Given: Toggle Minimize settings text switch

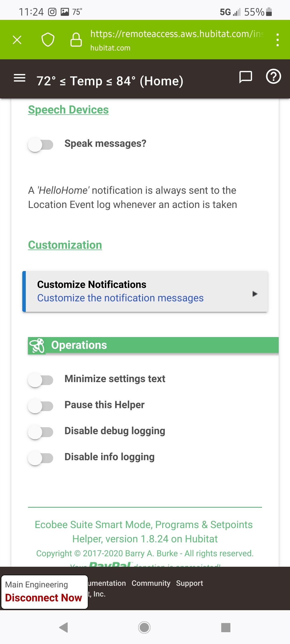Looking at the screenshot, I should click(x=41, y=380).
